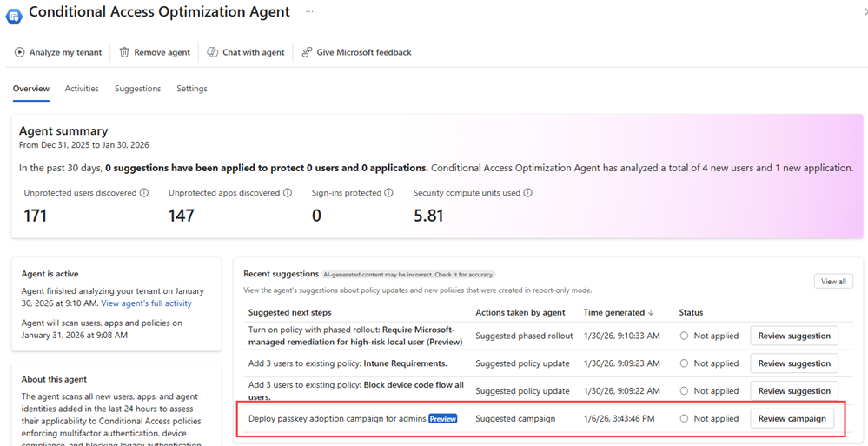This screenshot has width=868, height=446.
Task: Open the more options ellipsis beside title
Action: [309, 12]
